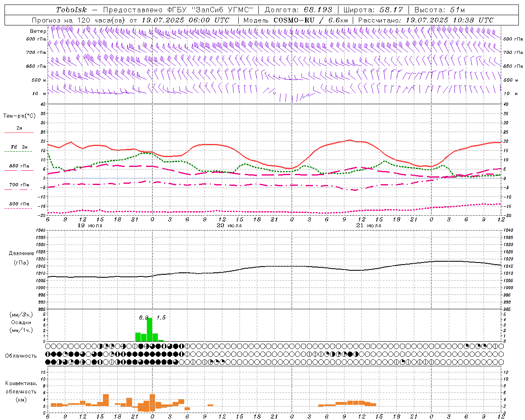Click the "(гПа)" pressure unit label

click(21, 262)
